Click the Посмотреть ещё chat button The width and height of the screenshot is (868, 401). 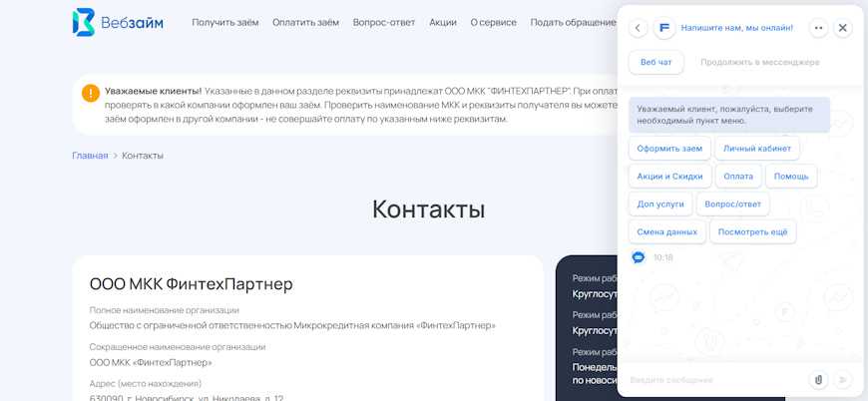753,231
